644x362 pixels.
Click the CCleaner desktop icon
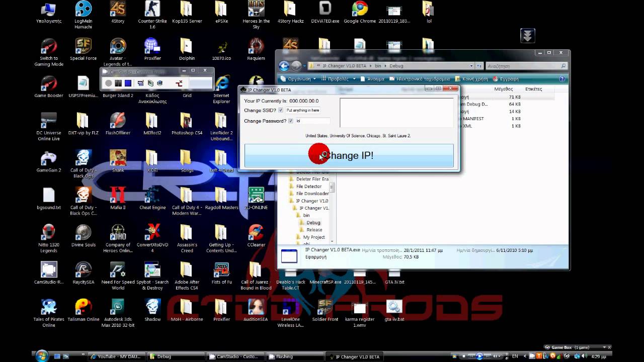click(x=256, y=236)
